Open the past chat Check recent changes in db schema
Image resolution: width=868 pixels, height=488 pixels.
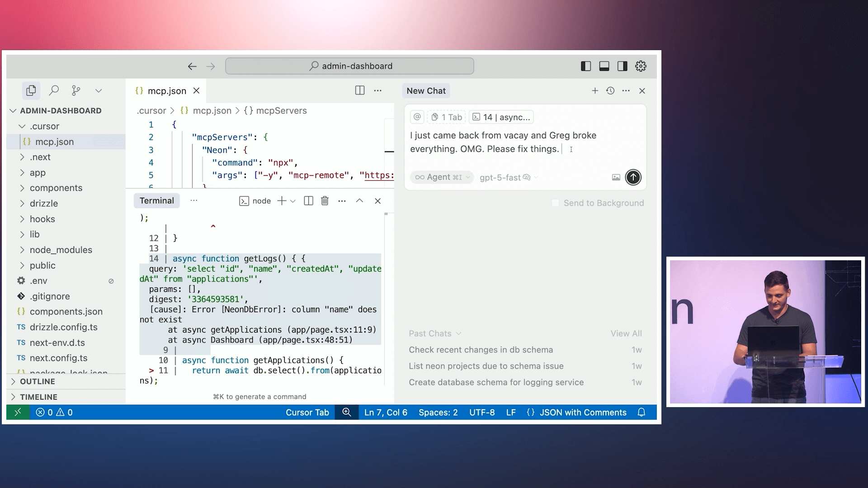pos(481,350)
